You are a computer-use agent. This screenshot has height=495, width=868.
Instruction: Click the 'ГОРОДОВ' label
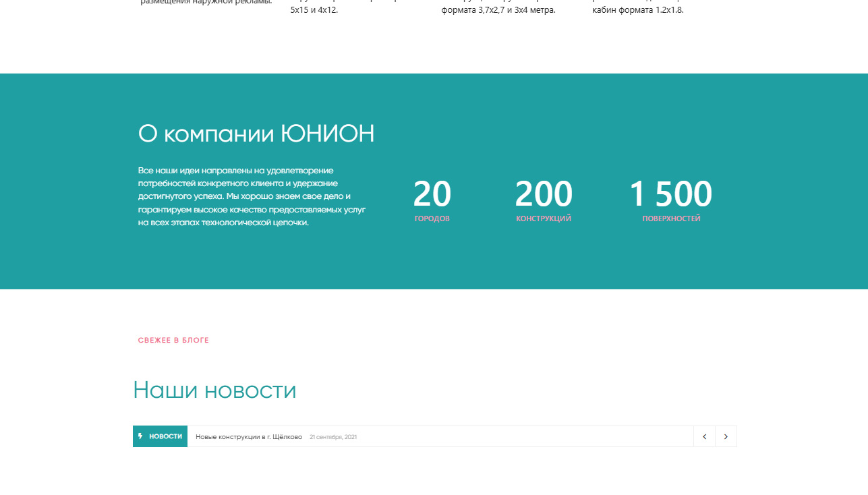point(432,219)
